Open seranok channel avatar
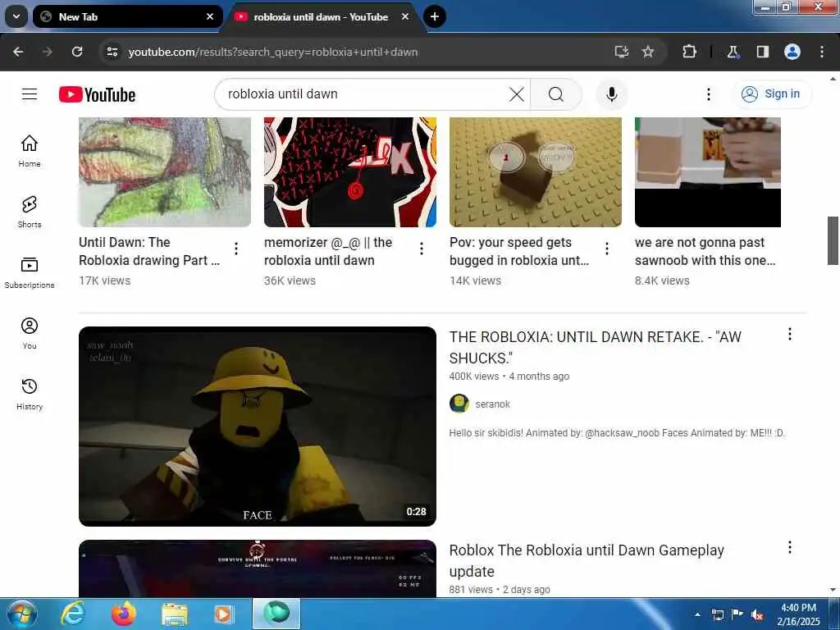Viewport: 840px width, 630px height. pyautogui.click(x=459, y=404)
